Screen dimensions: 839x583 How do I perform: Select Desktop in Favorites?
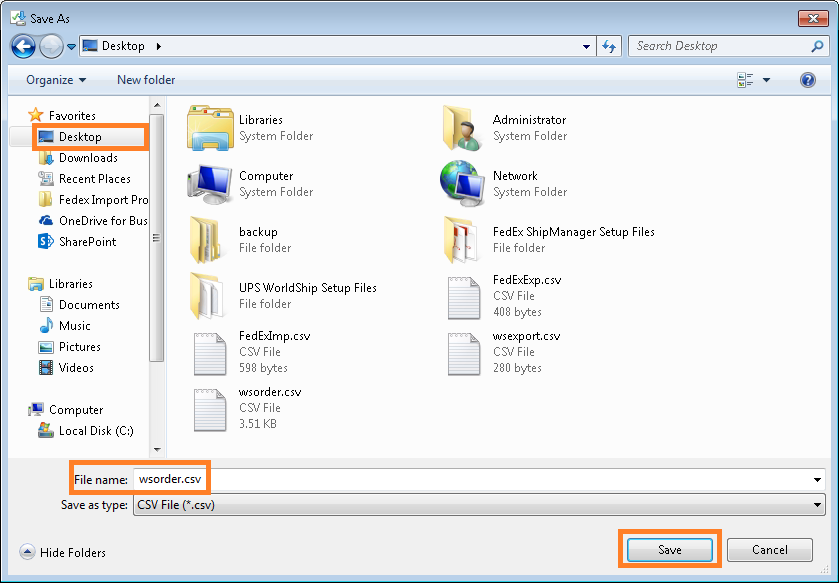coord(80,137)
